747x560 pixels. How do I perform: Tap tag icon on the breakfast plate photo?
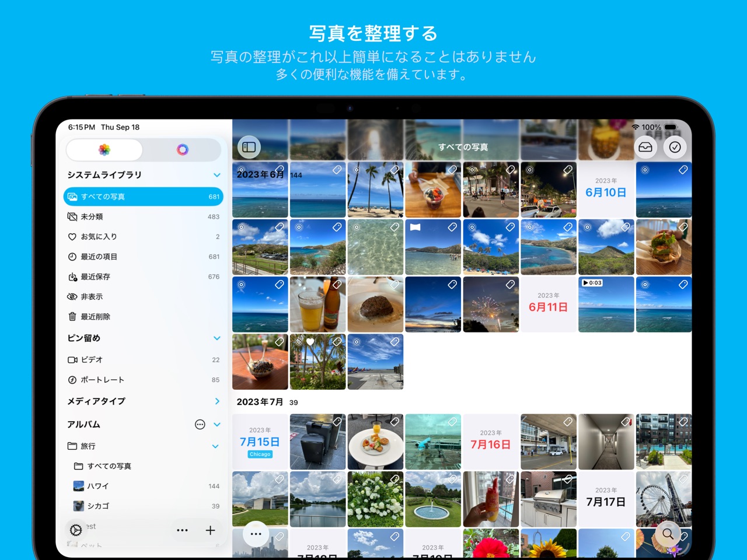[395, 421]
